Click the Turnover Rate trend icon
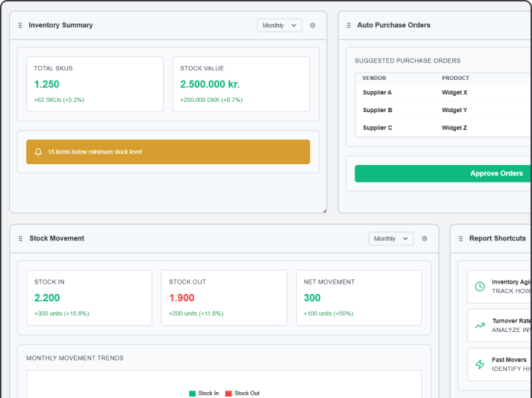Image resolution: width=532 pixels, height=398 pixels. tap(480, 325)
